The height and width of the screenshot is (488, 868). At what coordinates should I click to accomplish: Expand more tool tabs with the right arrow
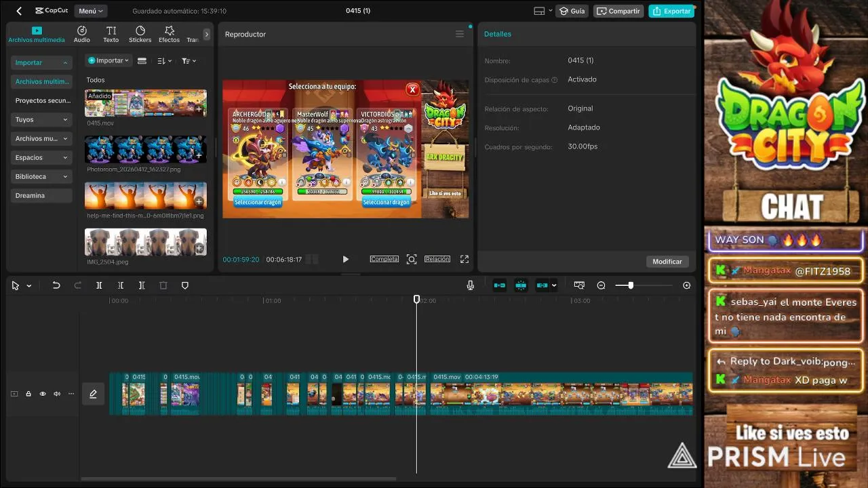(x=207, y=34)
